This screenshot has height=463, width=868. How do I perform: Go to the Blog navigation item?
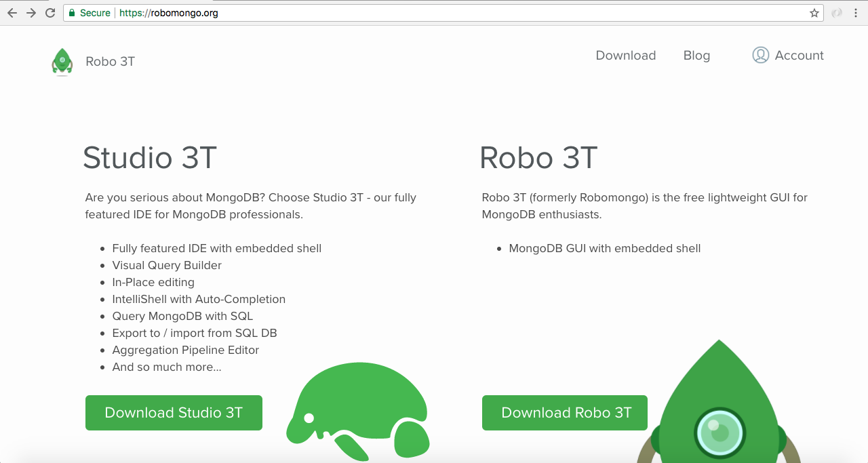[696, 56]
